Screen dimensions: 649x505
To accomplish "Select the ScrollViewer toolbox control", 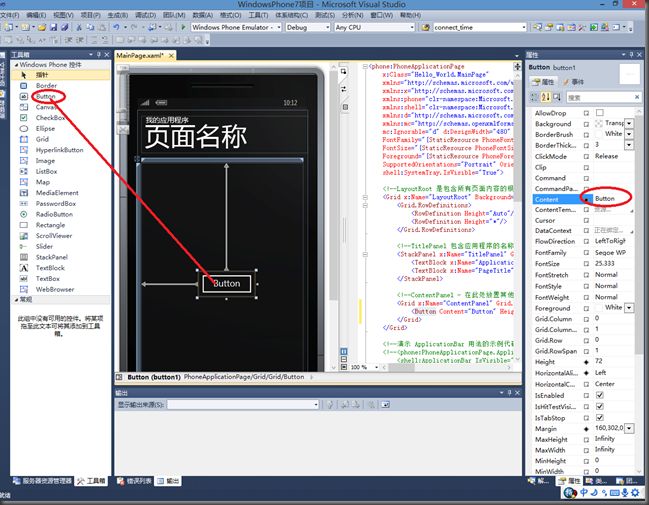I will click(54, 236).
